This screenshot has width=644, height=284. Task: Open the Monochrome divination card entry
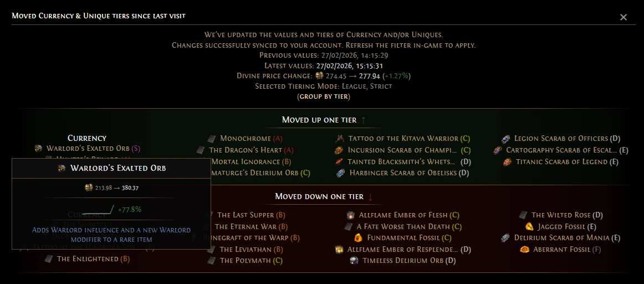[246, 139]
